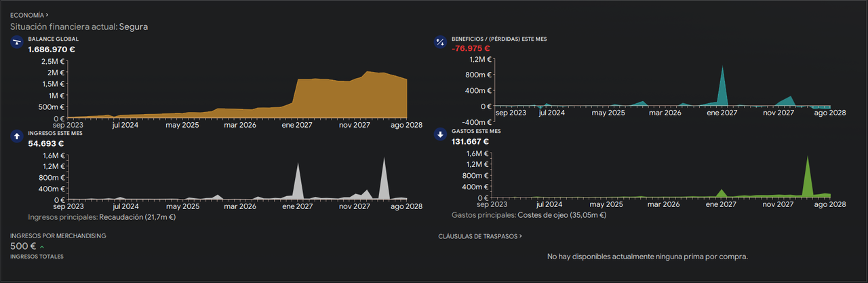Screen dimensions: 868x283
Task: Click the 500 € merchandising amount
Action: coord(23,246)
